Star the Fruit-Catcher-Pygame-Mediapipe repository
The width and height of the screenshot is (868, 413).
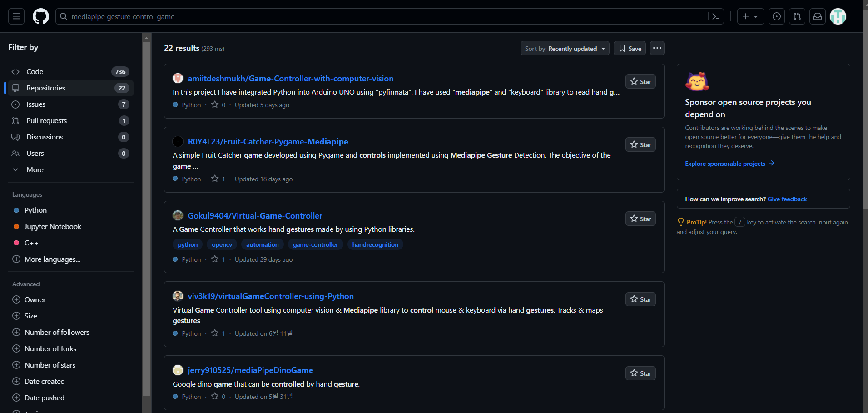[x=640, y=145]
